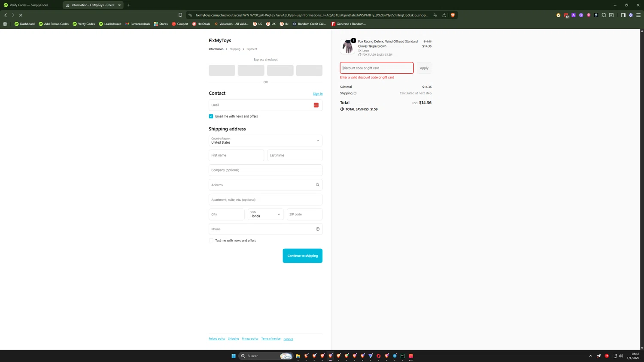Image resolution: width=644 pixels, height=362 pixels.
Task: Focus the Email input field
Action: pyautogui.click(x=265, y=105)
